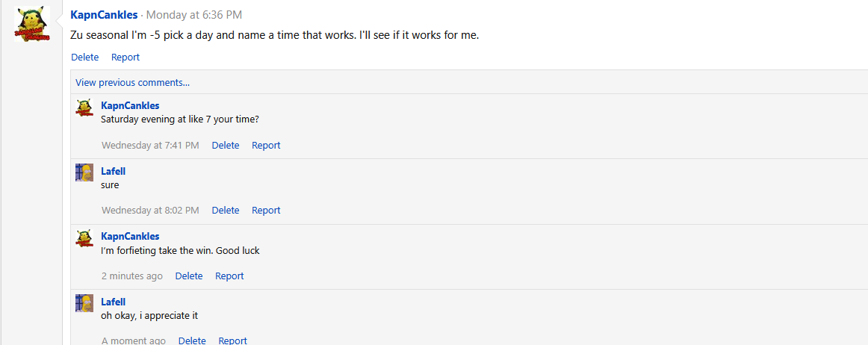Delete the Saturday evening comment
The height and width of the screenshot is (345, 868).
(x=225, y=145)
